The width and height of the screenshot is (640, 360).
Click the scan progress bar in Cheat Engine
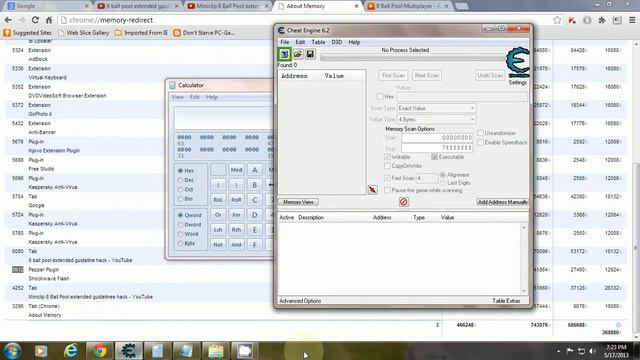[413, 58]
